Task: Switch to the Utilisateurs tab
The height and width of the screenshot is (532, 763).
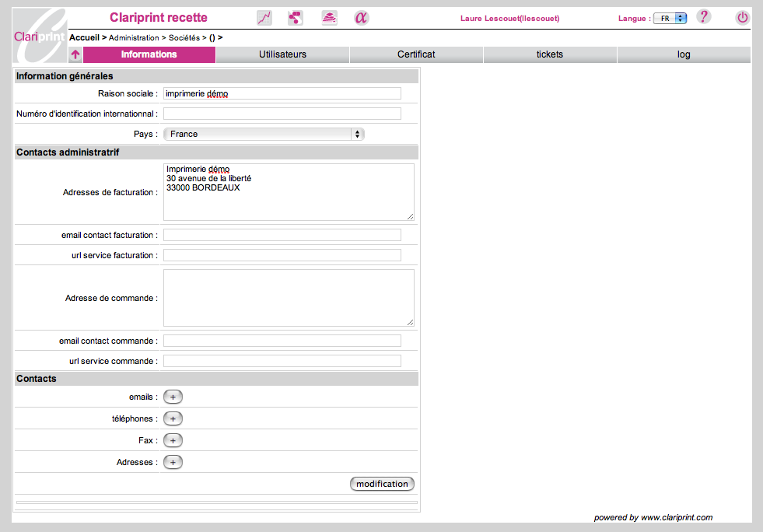Action: (x=282, y=54)
